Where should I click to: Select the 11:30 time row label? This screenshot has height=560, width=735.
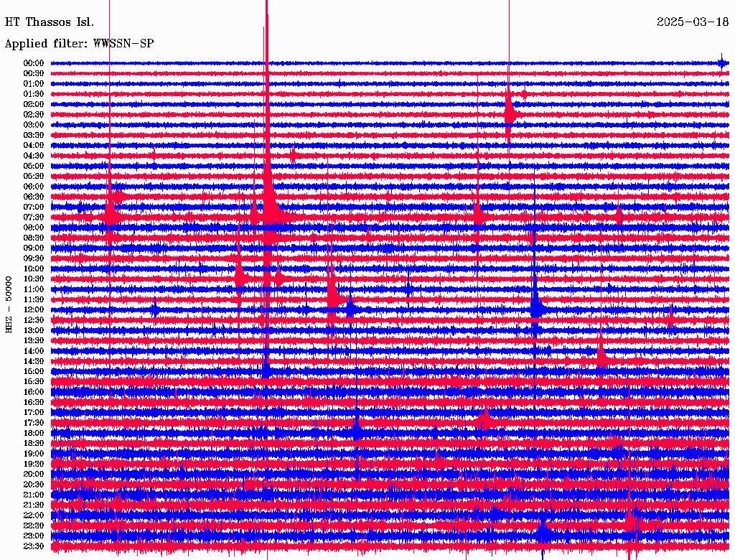click(34, 299)
